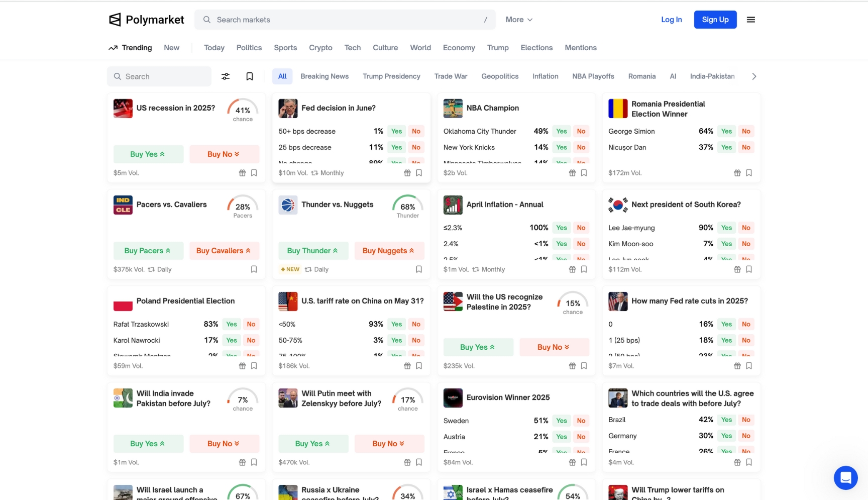This screenshot has width=868, height=500.
Task: Click No for Rafał Trzaskowski
Action: tap(251, 324)
